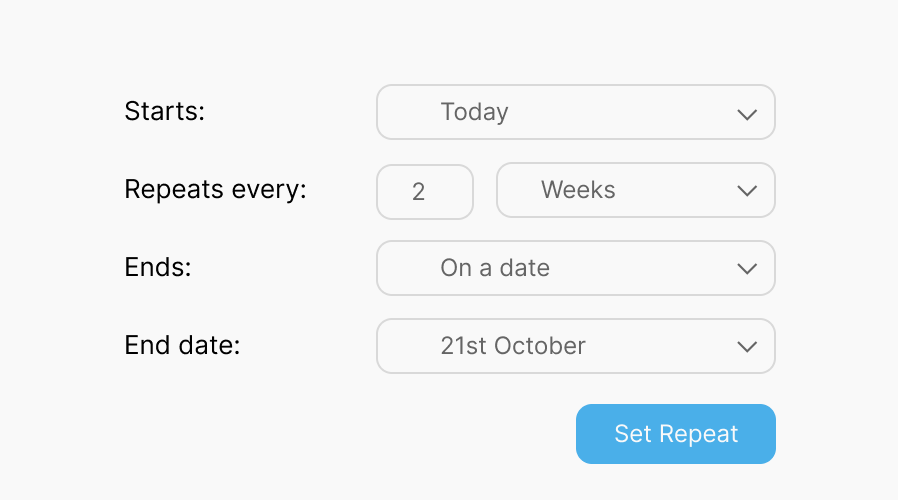Click the chevron arrow in the Starts field
This screenshot has width=898, height=500.
(746, 114)
